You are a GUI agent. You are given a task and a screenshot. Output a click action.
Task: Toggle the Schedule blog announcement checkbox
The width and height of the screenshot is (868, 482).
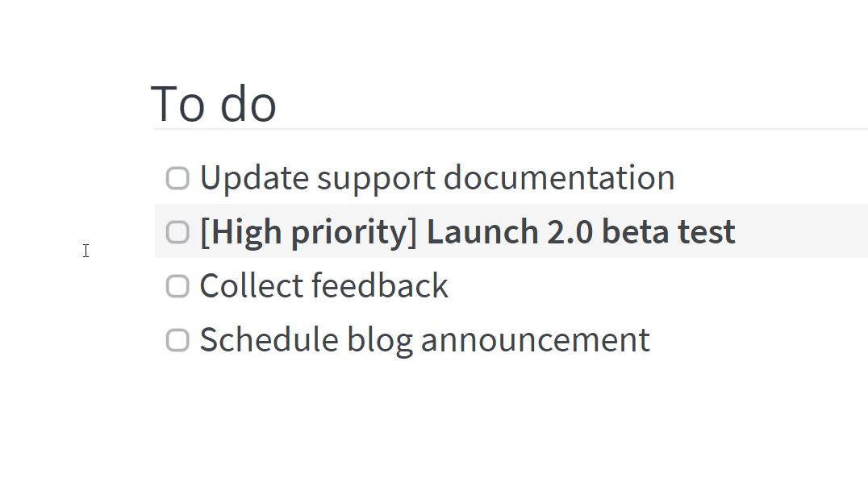pyautogui.click(x=177, y=340)
